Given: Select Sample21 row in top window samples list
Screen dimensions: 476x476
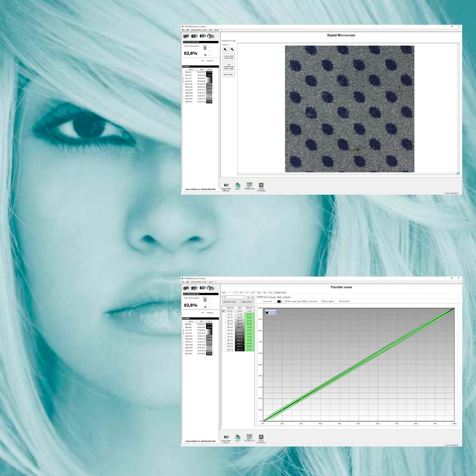Looking at the screenshot, I should (188, 101).
